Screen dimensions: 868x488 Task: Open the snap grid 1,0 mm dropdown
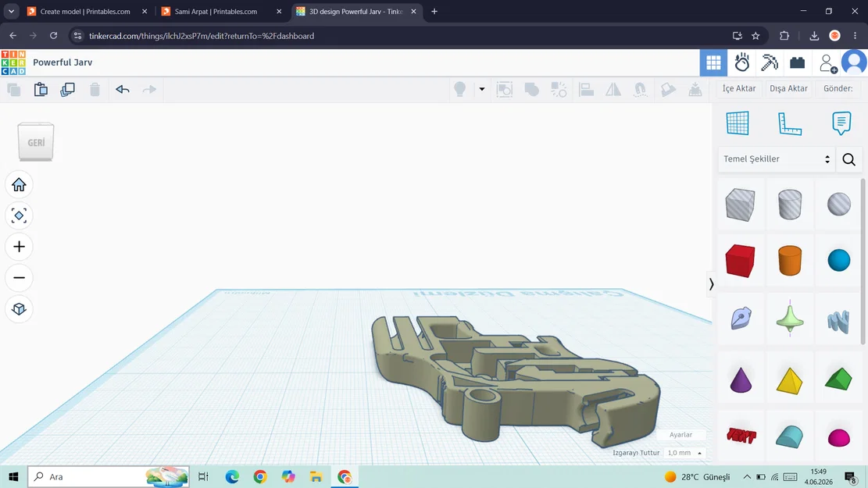(684, 453)
